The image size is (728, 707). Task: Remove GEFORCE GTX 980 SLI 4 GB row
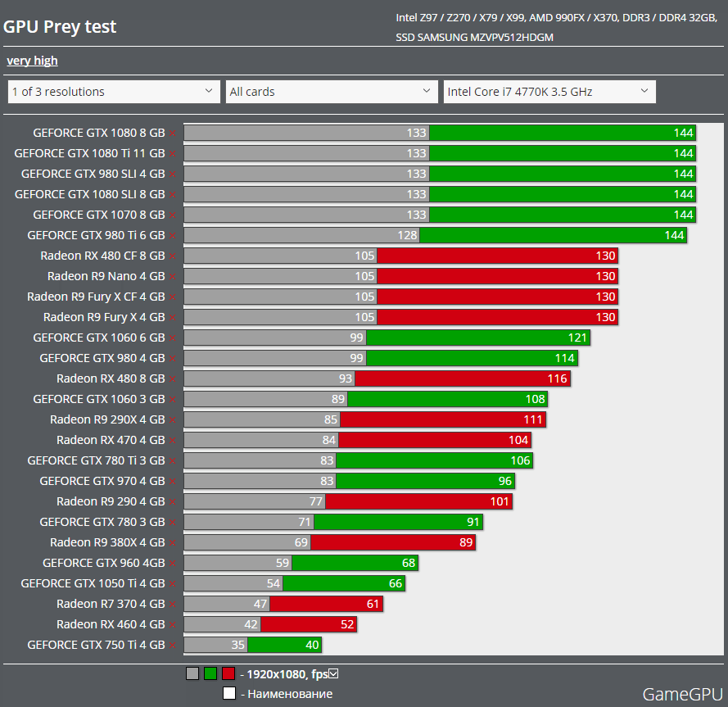pos(172,174)
